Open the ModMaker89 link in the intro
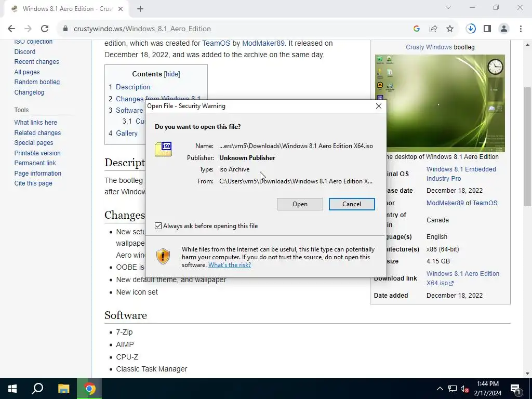Image resolution: width=532 pixels, height=399 pixels. [263, 44]
